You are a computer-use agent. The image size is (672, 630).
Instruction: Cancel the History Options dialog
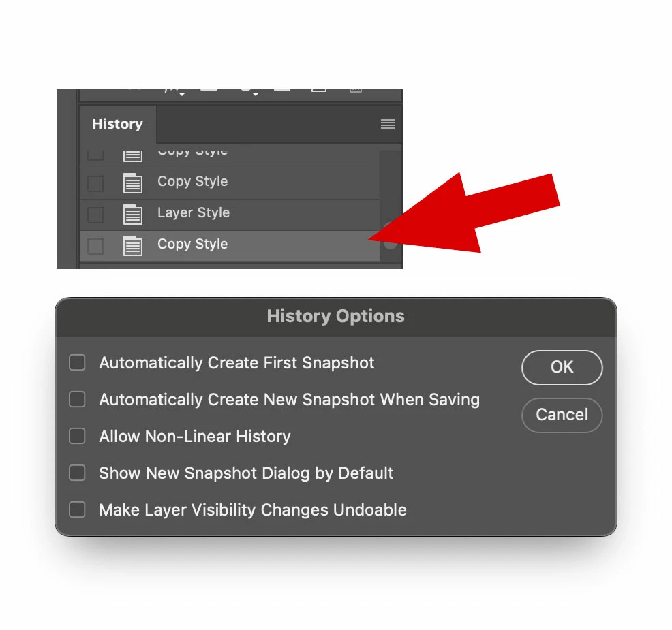[562, 415]
